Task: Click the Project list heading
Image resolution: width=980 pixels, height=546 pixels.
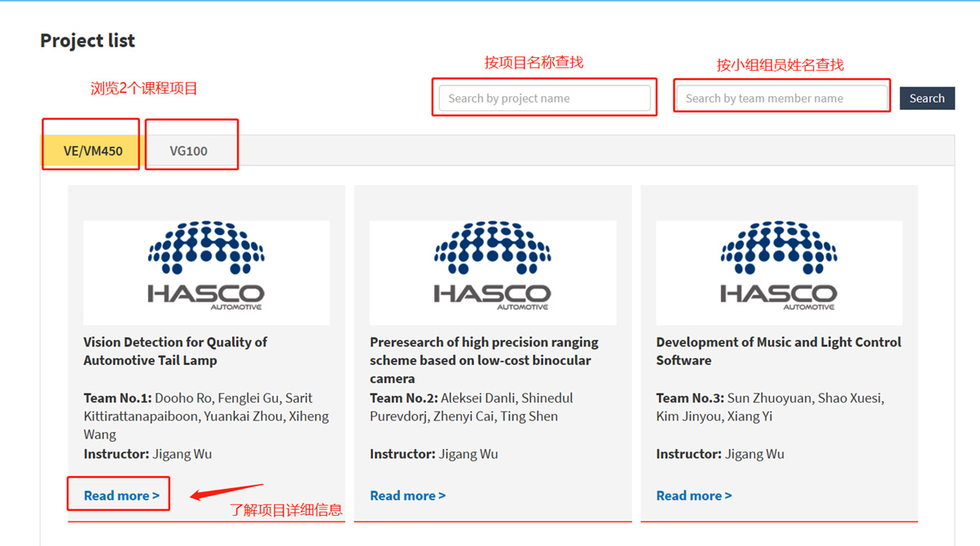Action: point(87,41)
